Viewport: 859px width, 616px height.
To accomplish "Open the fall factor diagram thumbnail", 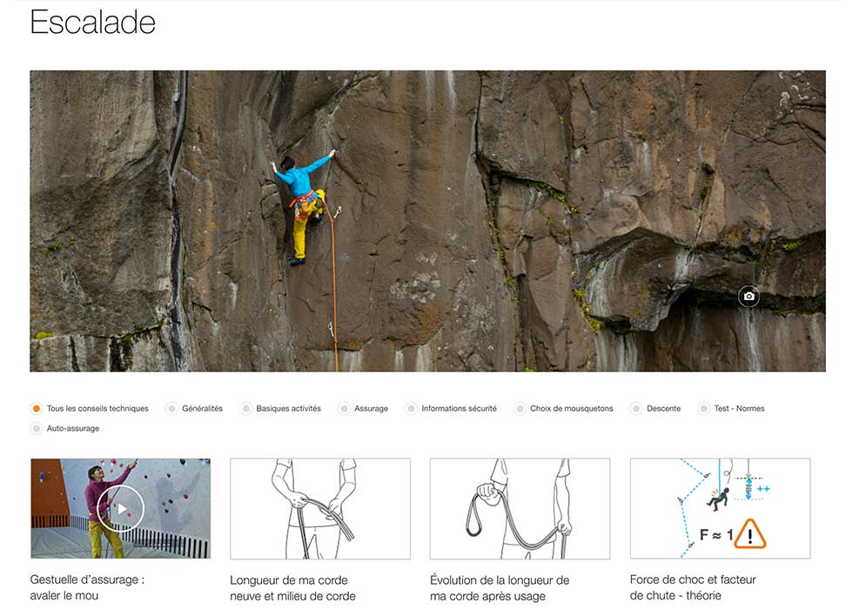I will tap(720, 509).
